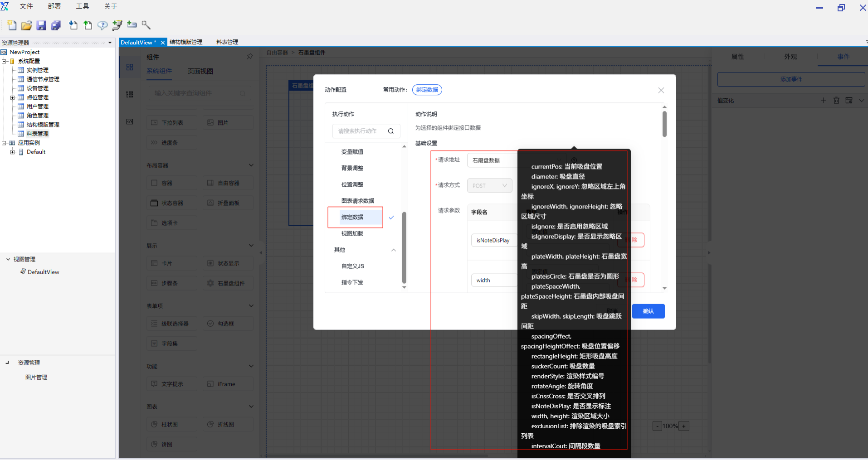Click the blue 确认 button
Viewport: 868px width, 460px height.
[648, 311]
